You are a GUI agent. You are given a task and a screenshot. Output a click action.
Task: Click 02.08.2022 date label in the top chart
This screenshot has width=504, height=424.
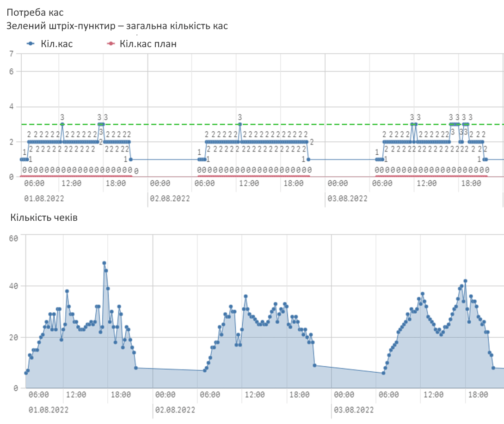tap(170, 199)
